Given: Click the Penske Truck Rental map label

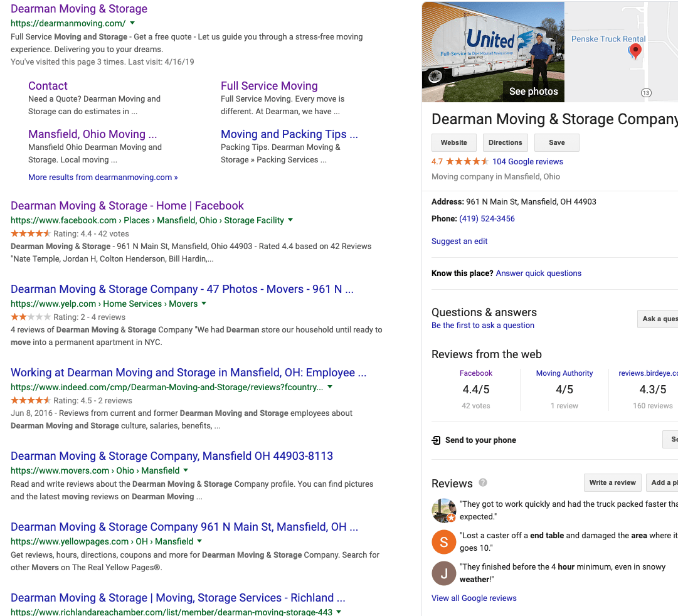Looking at the screenshot, I should (608, 39).
